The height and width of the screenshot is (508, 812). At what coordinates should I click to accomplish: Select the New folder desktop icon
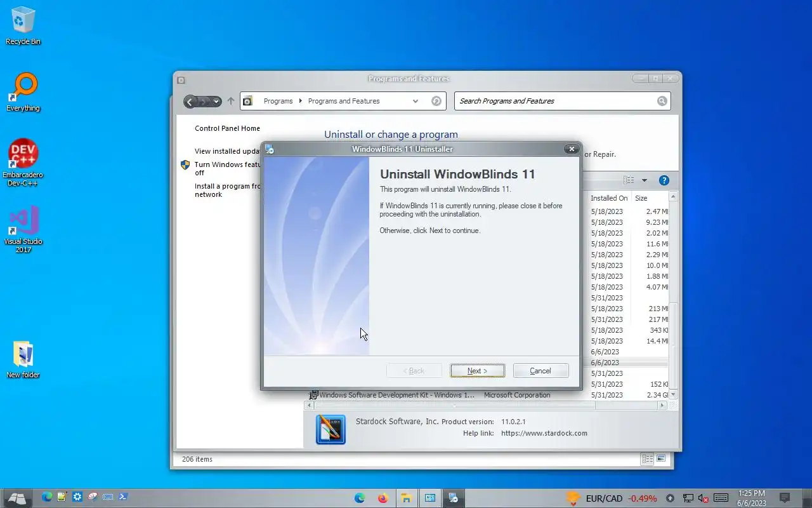[x=23, y=359]
